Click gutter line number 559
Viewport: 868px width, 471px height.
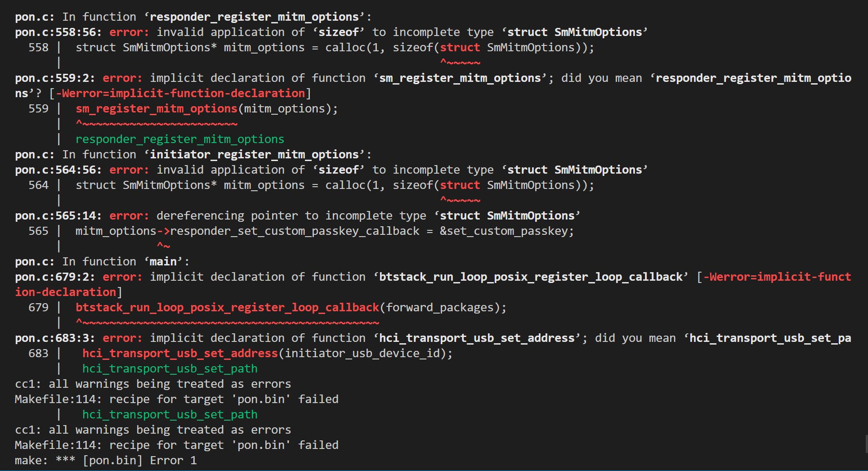click(38, 109)
